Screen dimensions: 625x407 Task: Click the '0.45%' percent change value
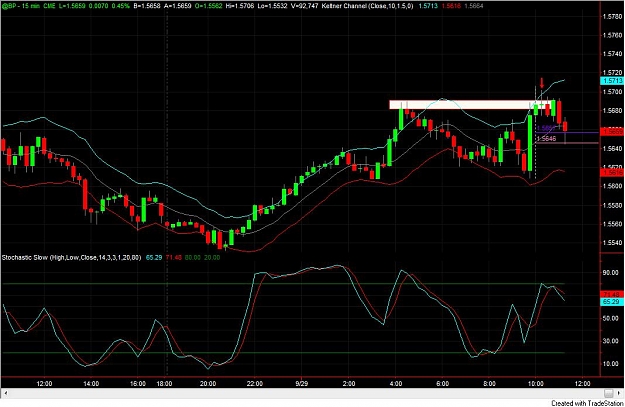point(120,6)
